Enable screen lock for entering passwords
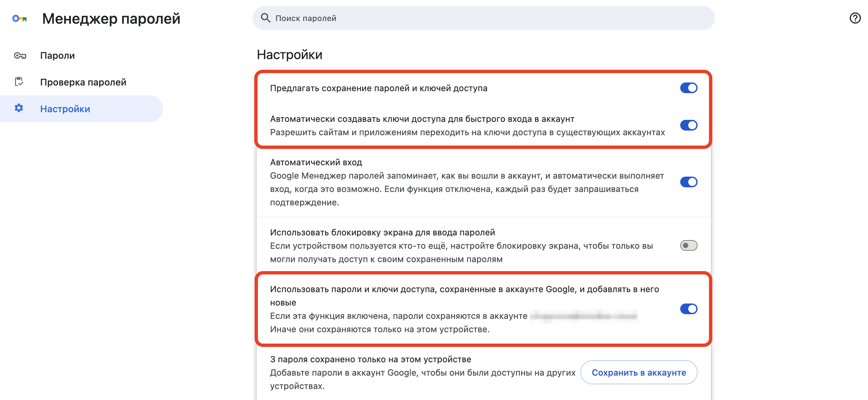Image resolution: width=868 pixels, height=400 pixels. pos(689,246)
